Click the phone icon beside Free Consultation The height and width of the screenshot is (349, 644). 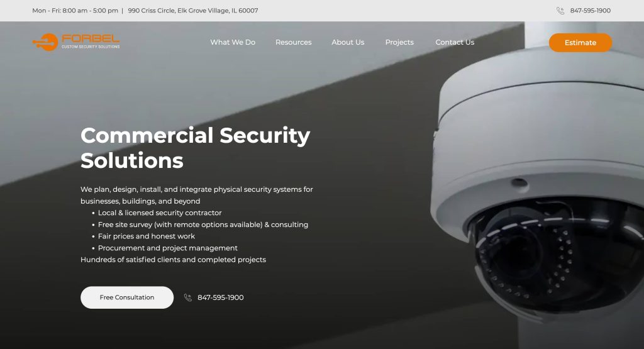(x=187, y=297)
